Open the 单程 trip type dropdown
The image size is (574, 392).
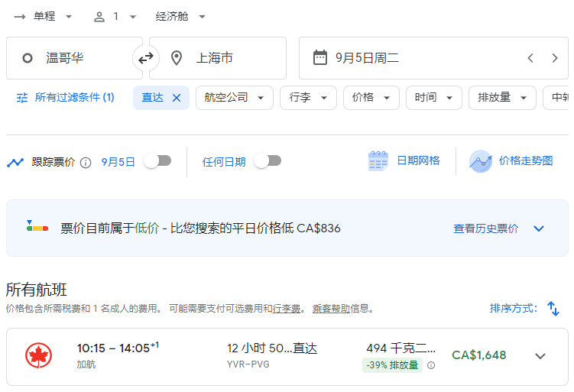(44, 16)
